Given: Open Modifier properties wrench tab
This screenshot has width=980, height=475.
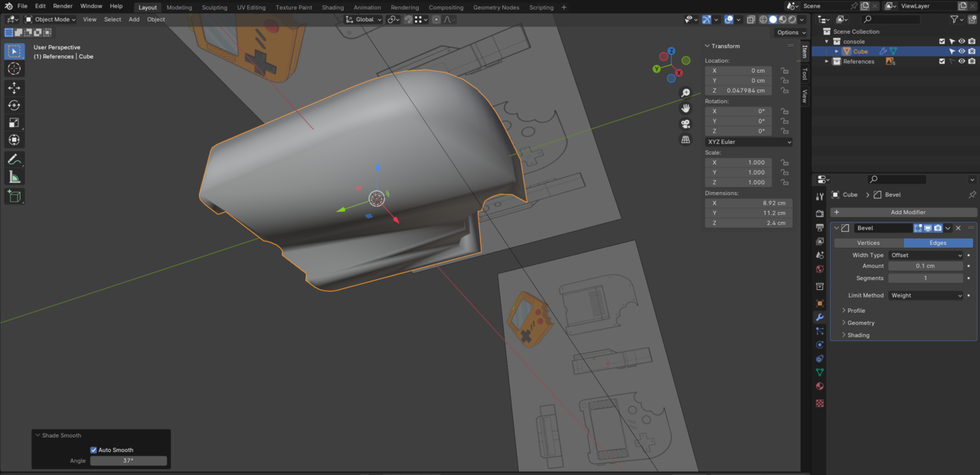Looking at the screenshot, I should (820, 317).
